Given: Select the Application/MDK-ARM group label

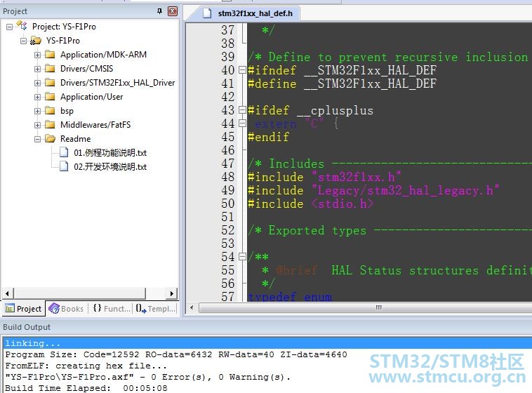Looking at the screenshot, I should click(x=103, y=55).
